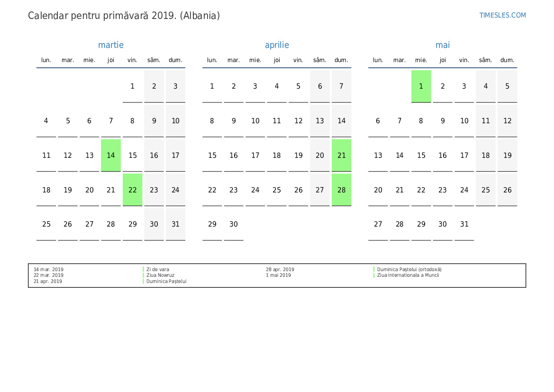Select April 1 date cell
The width and height of the screenshot is (554, 392).
coord(212,86)
